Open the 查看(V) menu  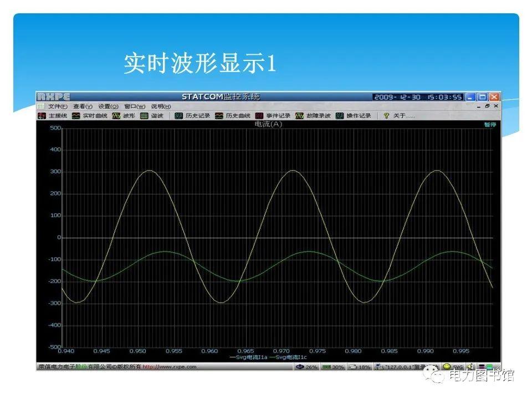tap(83, 106)
